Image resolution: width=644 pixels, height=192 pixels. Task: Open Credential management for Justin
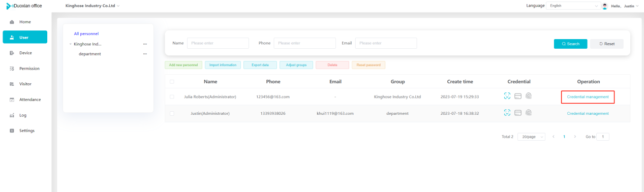pos(588,113)
